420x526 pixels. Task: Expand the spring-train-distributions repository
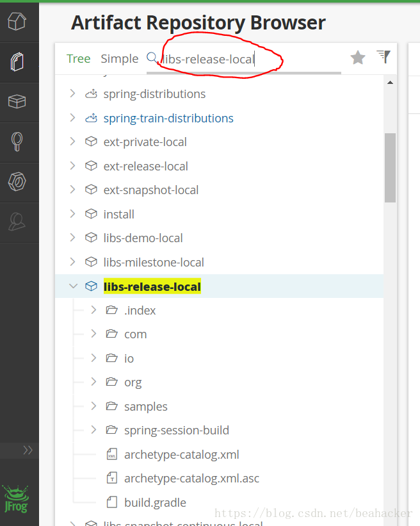[72, 118]
